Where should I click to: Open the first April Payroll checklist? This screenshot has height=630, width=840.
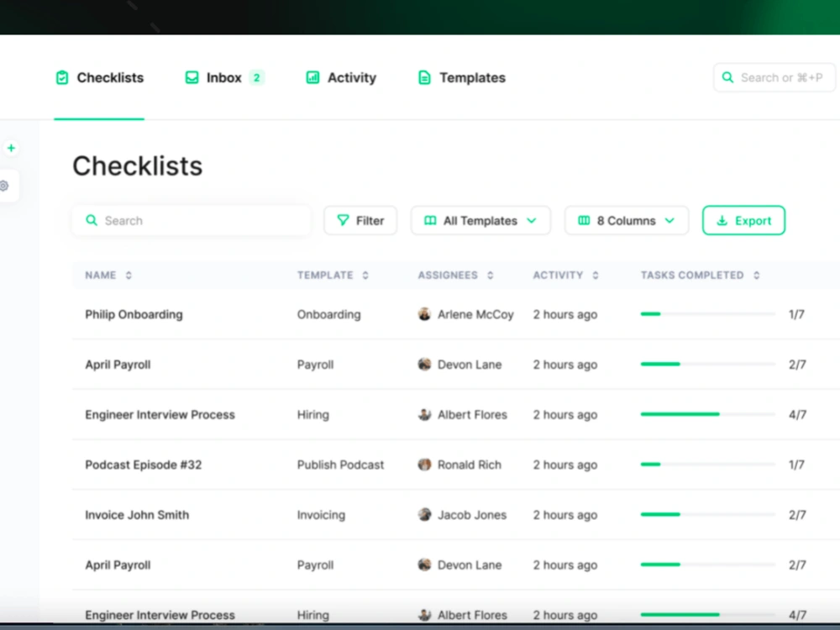coord(118,365)
